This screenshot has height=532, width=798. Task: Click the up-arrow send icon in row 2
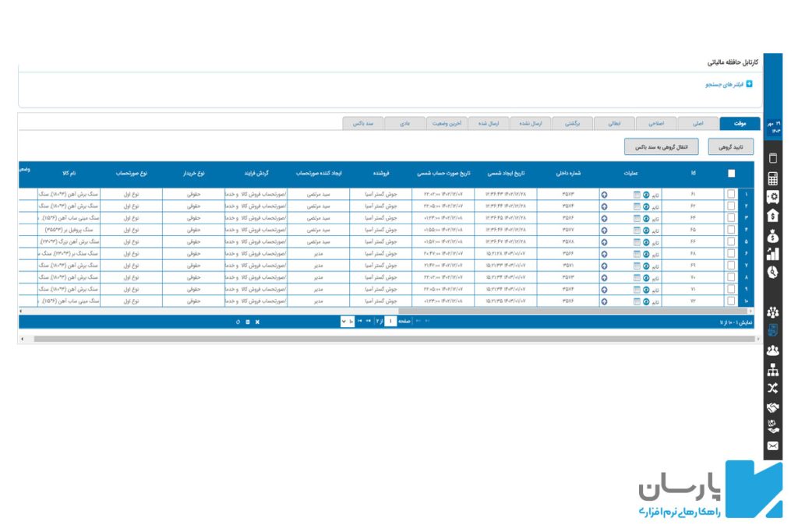pos(604,206)
